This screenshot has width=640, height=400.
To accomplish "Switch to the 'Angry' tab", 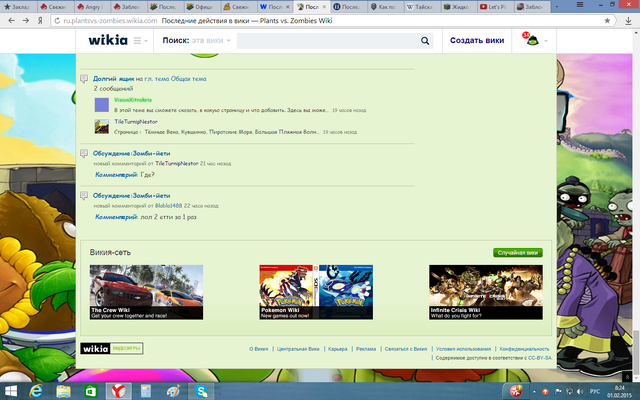I will [92, 7].
